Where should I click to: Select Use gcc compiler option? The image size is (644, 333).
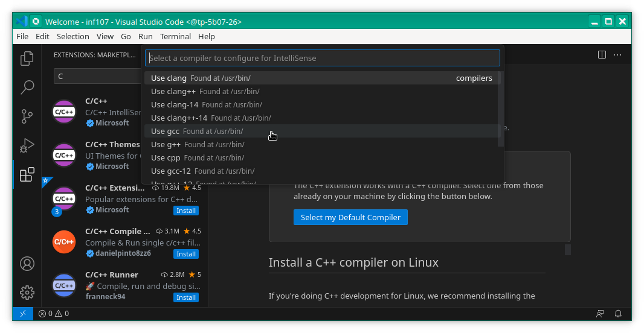[x=321, y=132]
